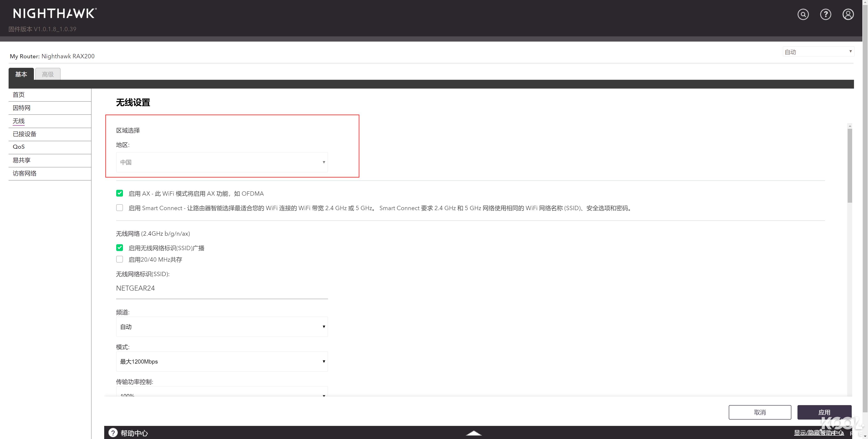Open the user account icon
Viewport: 868px width, 439px height.
(848, 14)
